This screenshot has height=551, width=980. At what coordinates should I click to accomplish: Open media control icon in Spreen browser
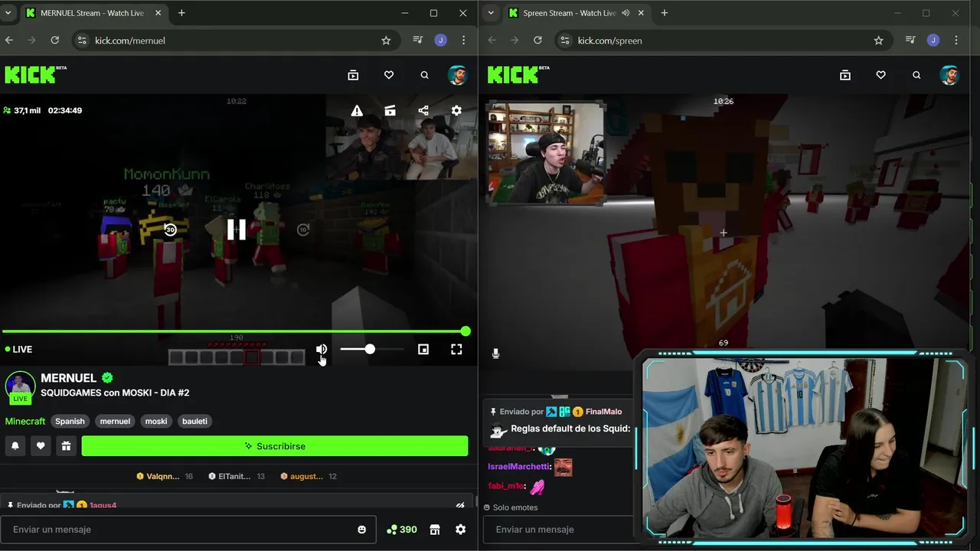tap(910, 41)
